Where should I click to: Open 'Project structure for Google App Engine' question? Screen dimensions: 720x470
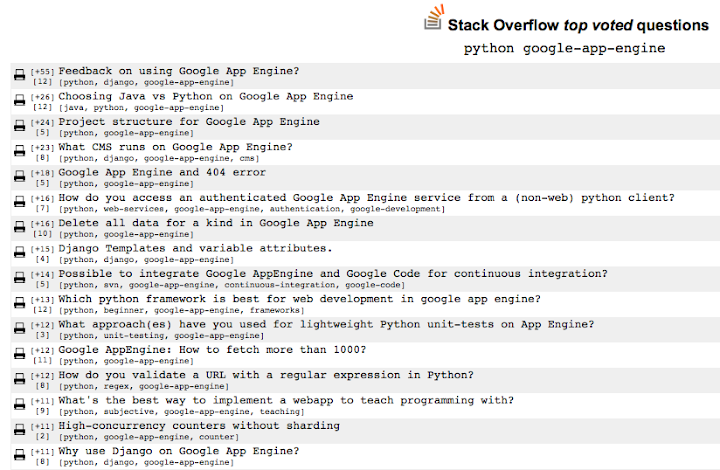pos(189,121)
